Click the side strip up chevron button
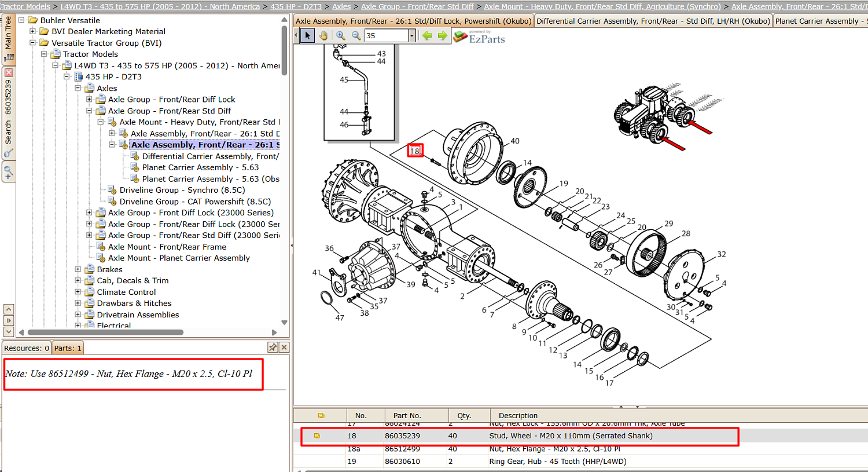The height and width of the screenshot is (472, 868). point(9,309)
